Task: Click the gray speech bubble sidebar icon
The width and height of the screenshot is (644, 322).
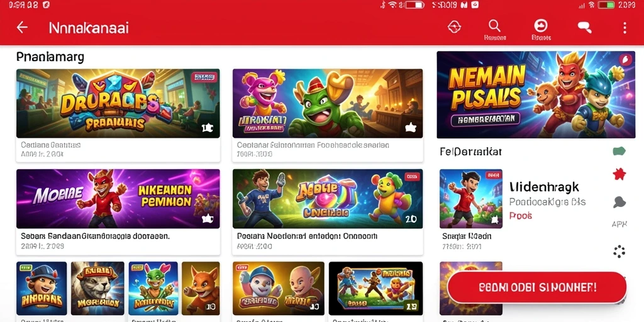Action: click(619, 202)
